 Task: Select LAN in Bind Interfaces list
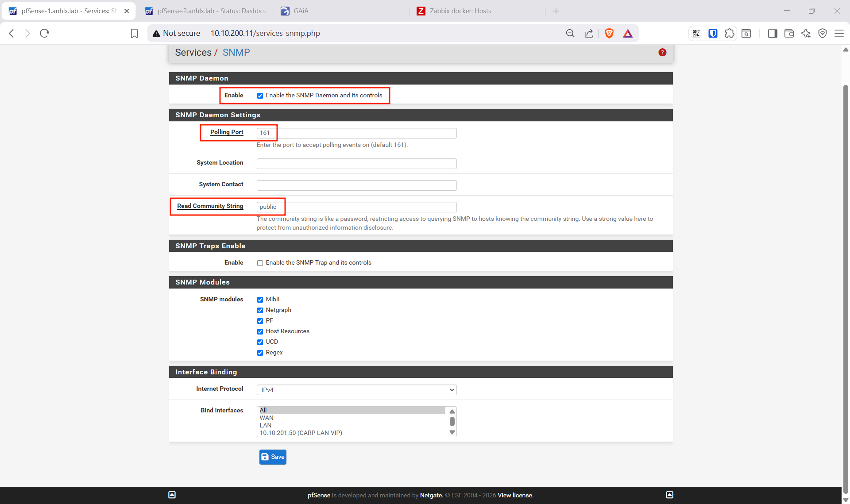coord(352,425)
